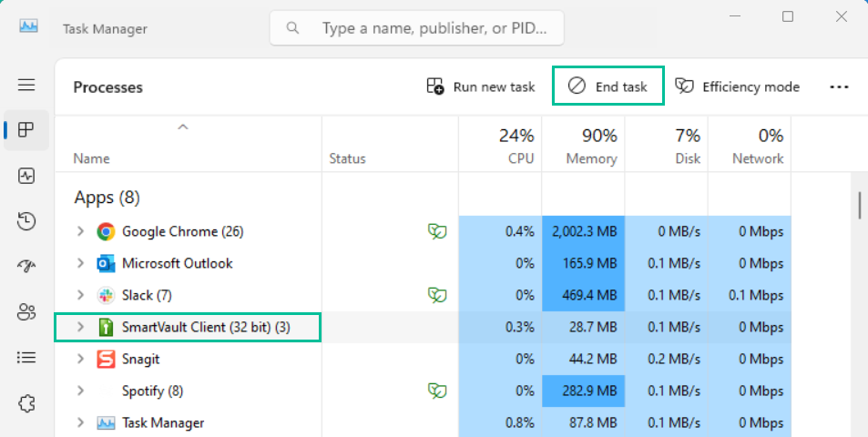Click Task Manager's 0.8% CPU cell

pos(500,423)
